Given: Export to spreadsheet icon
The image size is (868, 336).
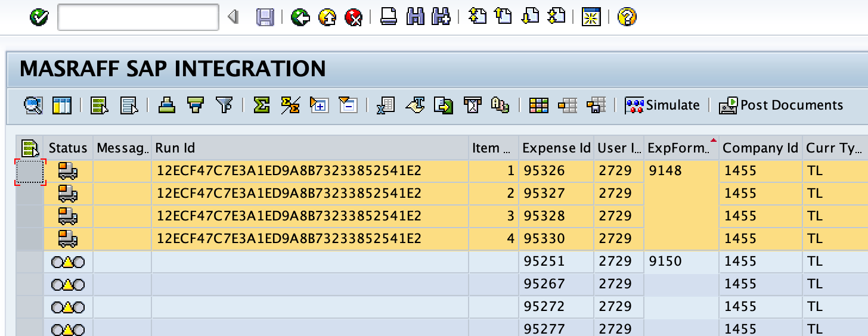Looking at the screenshot, I should click(386, 105).
